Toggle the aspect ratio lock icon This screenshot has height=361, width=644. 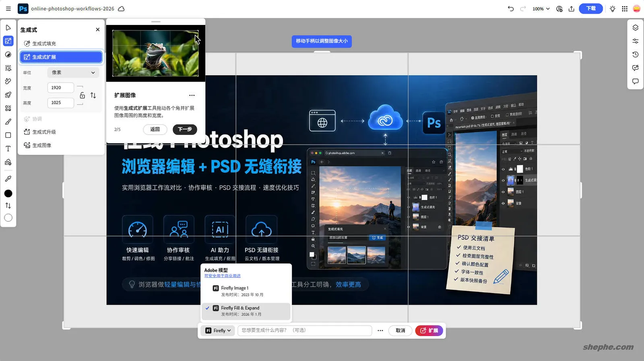pos(82,95)
